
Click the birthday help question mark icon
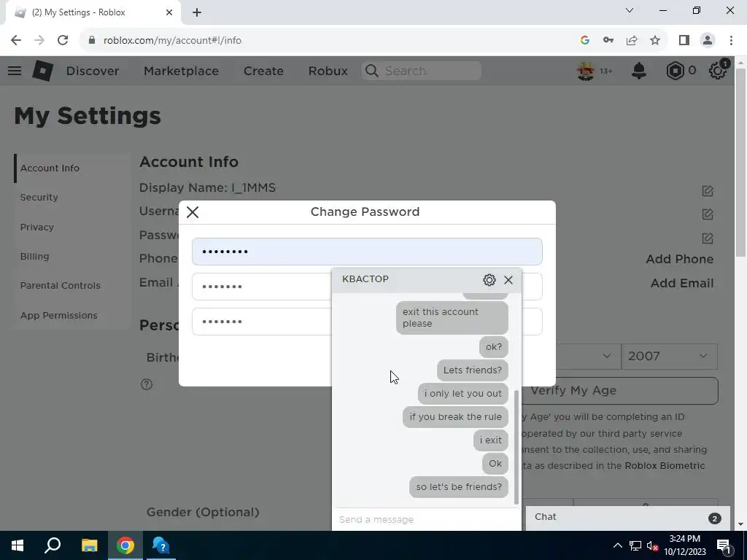click(x=147, y=384)
